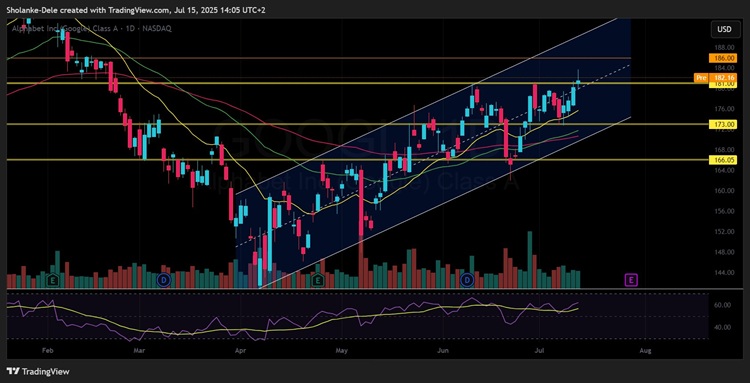Click the May label on time axis
The height and width of the screenshot is (383, 750).
coord(341,351)
